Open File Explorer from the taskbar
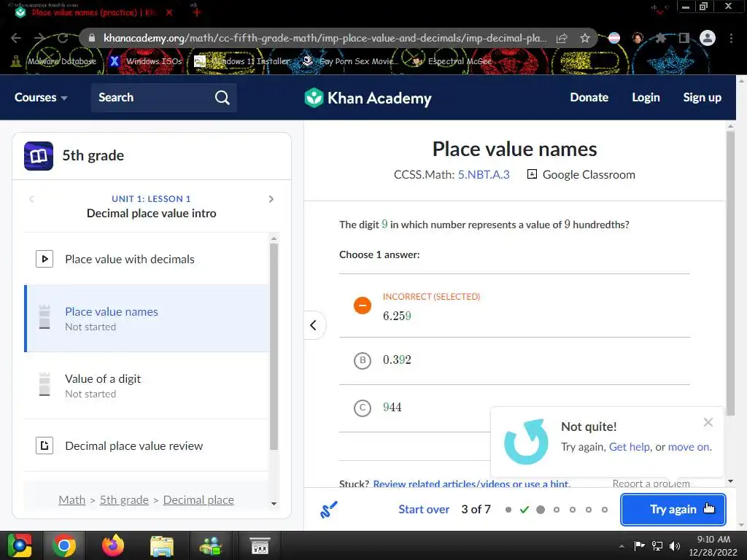 [162, 545]
